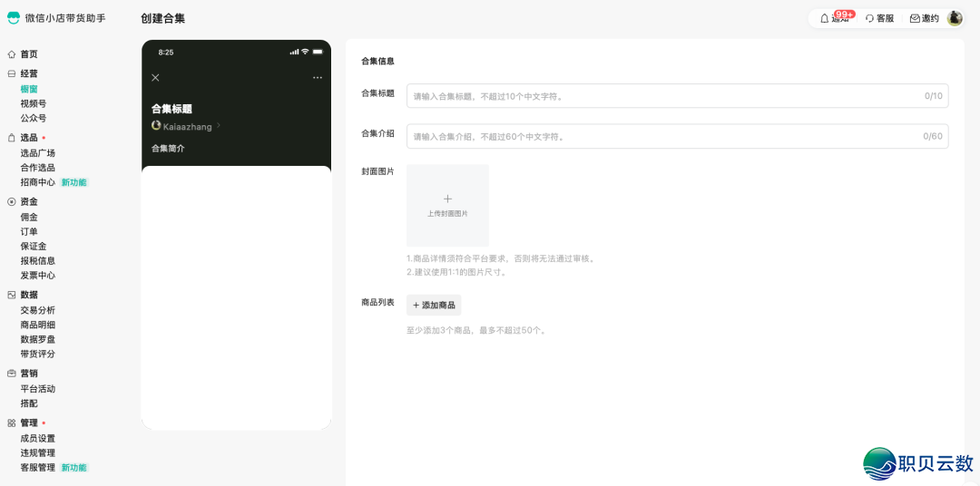Click the 经营 section icon
Viewport: 980px width, 486px height.
pyautogui.click(x=12, y=73)
